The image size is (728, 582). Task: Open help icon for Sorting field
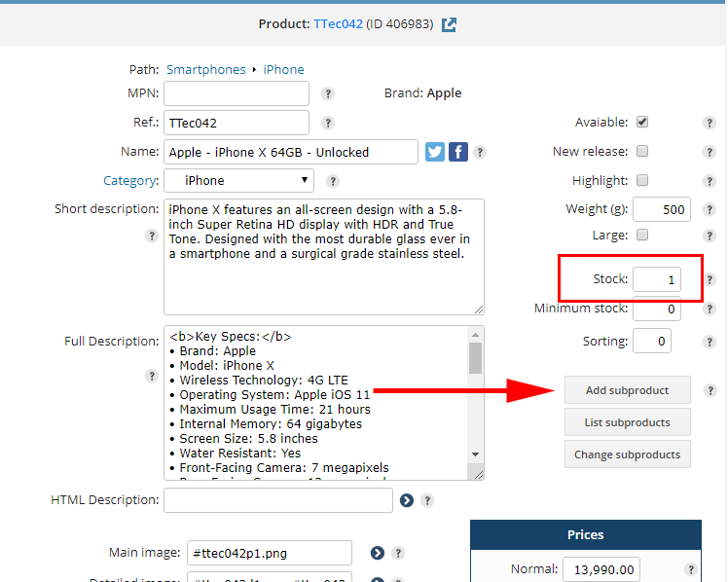[x=709, y=342]
